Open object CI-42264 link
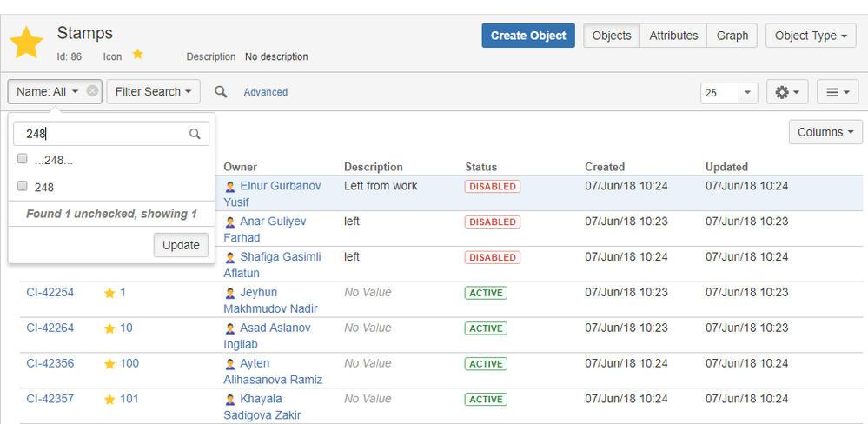The height and width of the screenshot is (424, 868). click(50, 328)
